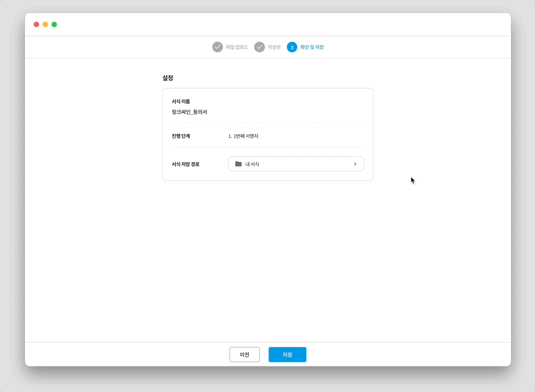The height and width of the screenshot is (392, 535).
Task: Select the 확인 및 저장 step label
Action: coord(312,47)
